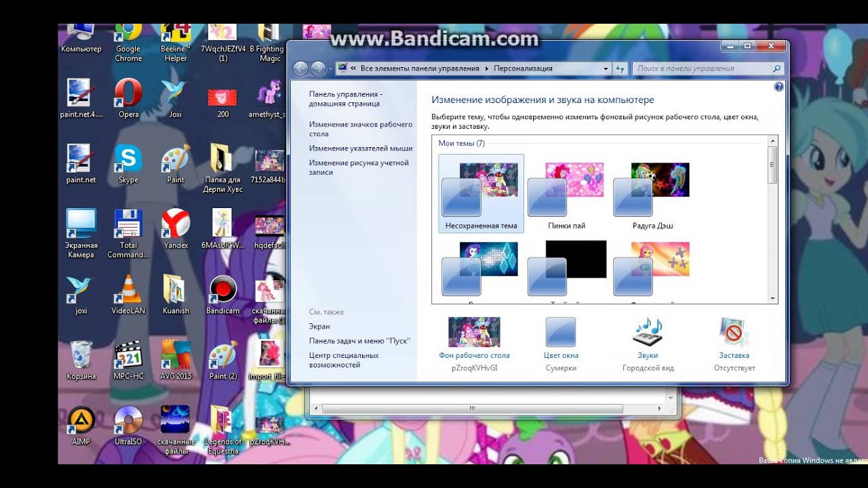Click the Персонализация breadcrumb

[523, 68]
